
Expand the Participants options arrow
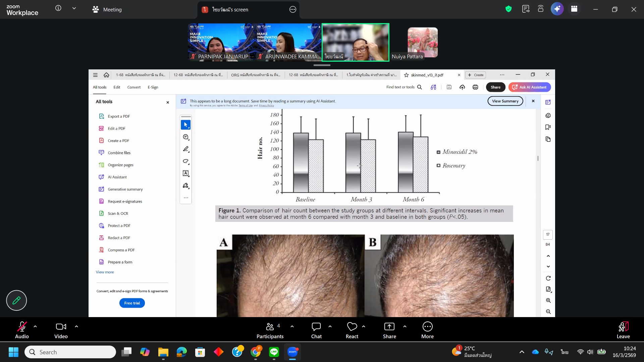coord(292,326)
